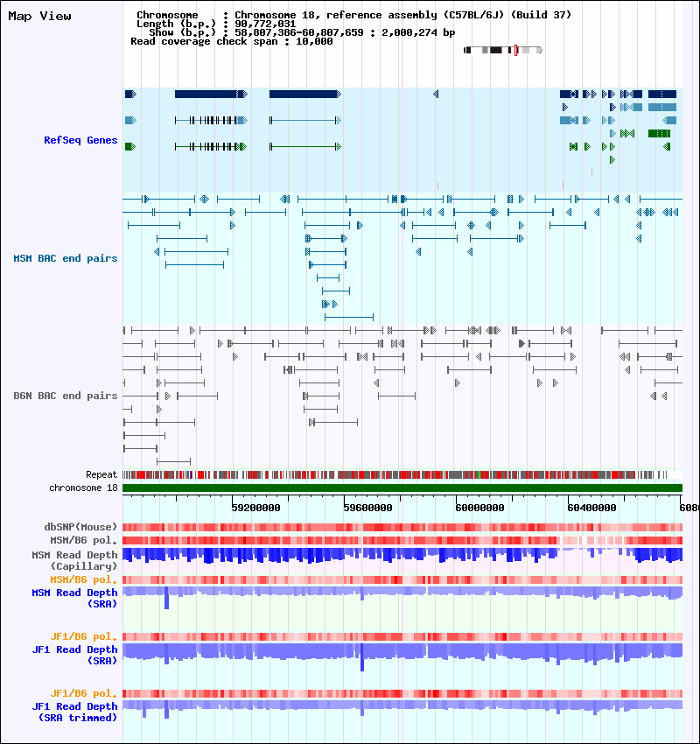Screen dimensions: 700x744
Task: Click the Repeat label
Action: [x=101, y=475]
